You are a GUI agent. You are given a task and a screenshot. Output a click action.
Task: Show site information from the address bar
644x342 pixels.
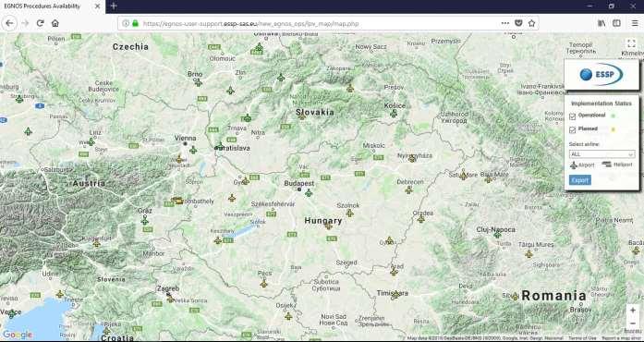pyautogui.click(x=126, y=23)
